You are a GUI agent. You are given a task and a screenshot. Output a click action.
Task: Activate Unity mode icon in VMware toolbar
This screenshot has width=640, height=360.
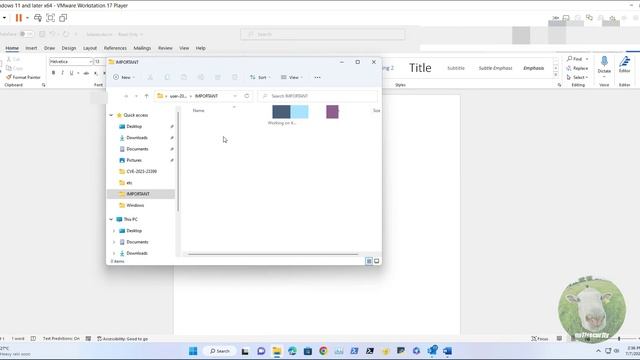click(63, 18)
